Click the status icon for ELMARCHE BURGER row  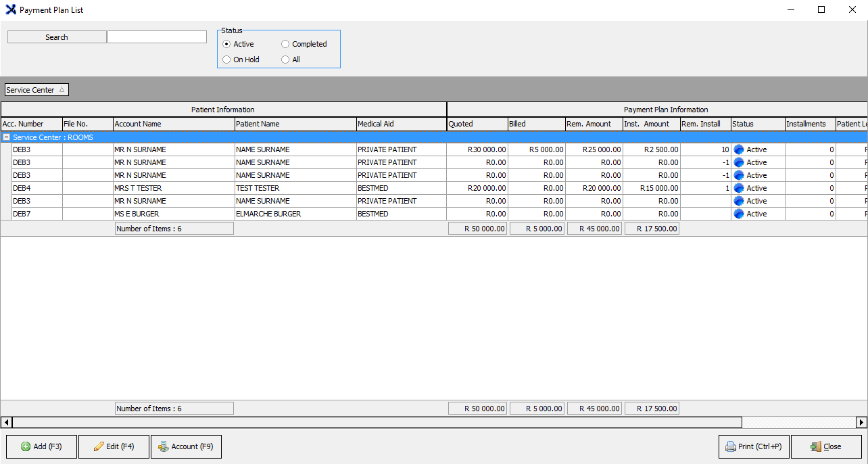pyautogui.click(x=739, y=214)
